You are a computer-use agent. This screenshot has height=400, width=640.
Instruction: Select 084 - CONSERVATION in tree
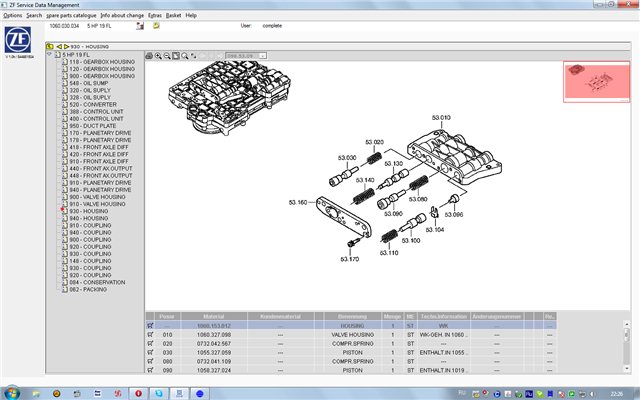97,282
